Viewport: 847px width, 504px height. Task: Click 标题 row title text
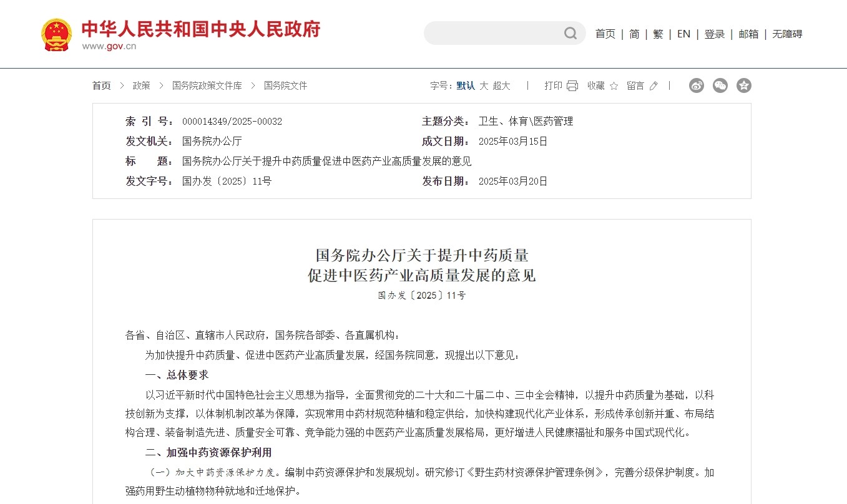tap(327, 162)
